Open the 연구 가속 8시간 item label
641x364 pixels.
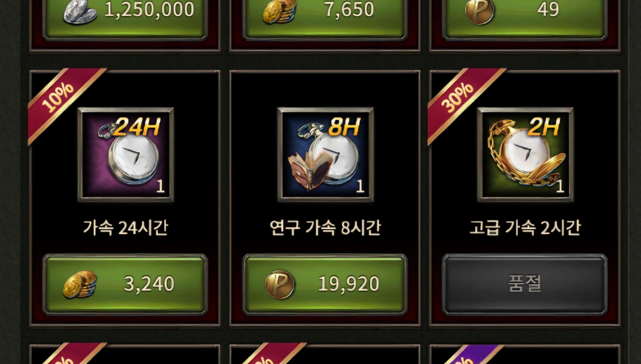coord(325,228)
